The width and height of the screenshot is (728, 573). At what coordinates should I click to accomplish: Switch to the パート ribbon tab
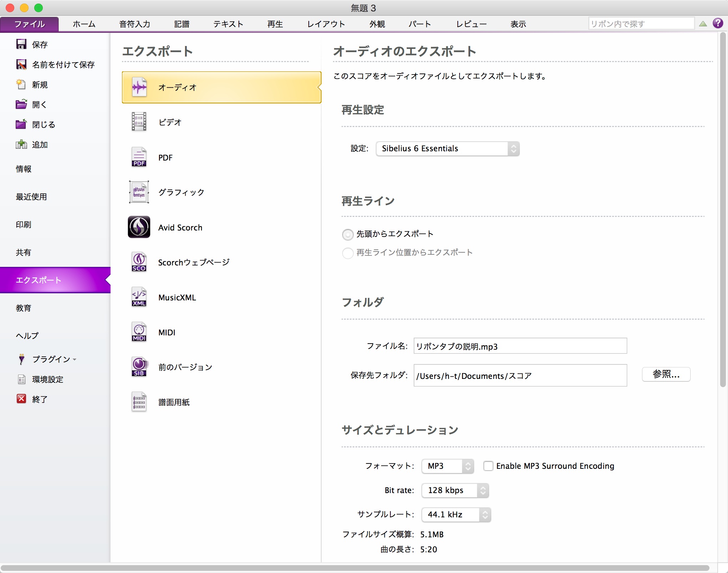[420, 24]
